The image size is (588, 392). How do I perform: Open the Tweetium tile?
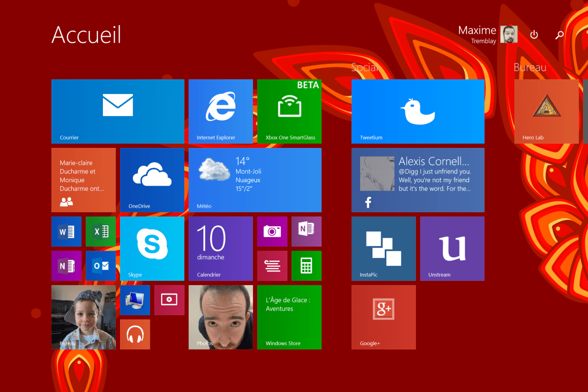(x=417, y=111)
